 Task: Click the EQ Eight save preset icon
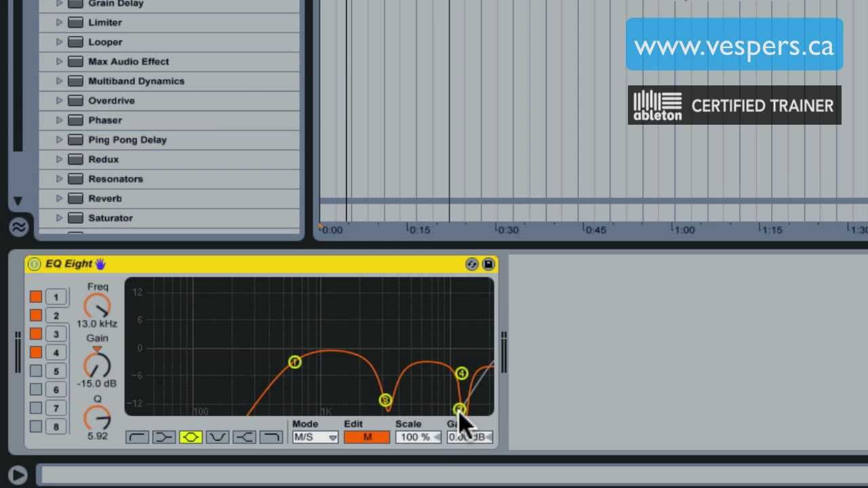(x=488, y=264)
